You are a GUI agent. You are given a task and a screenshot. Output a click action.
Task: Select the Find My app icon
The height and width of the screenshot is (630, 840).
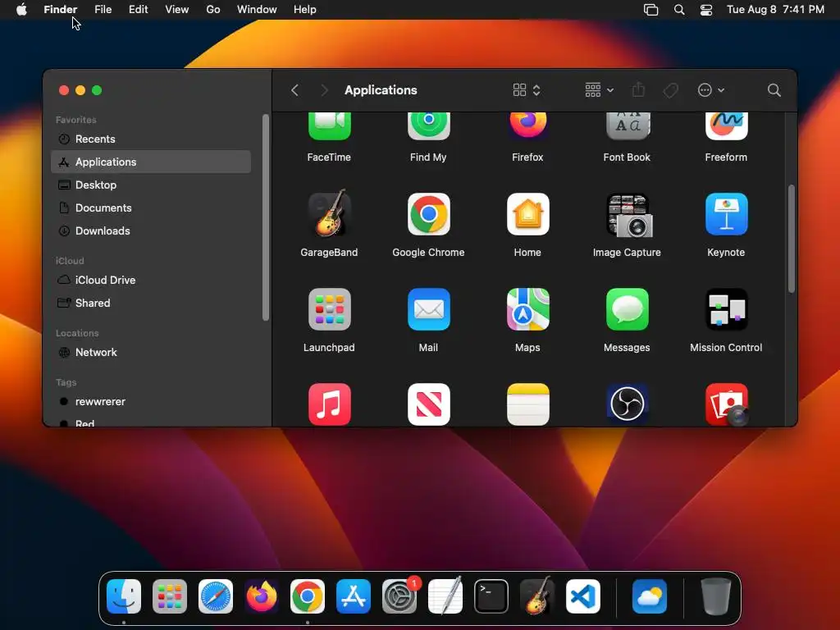pyautogui.click(x=428, y=126)
